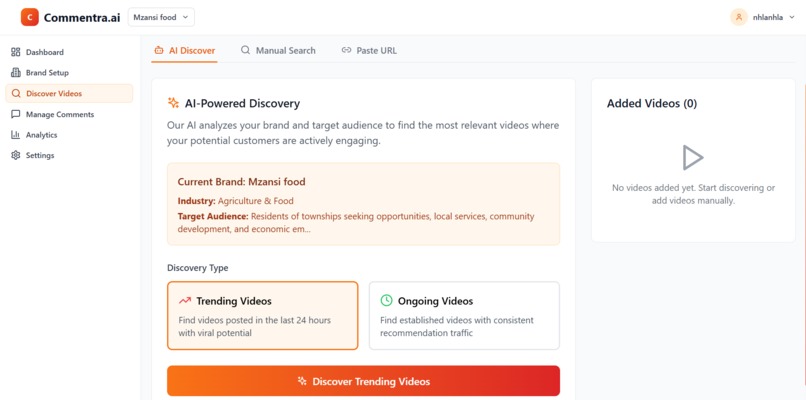The height and width of the screenshot is (400, 806).
Task: Open Dashboard from the sidebar
Action: point(69,52)
